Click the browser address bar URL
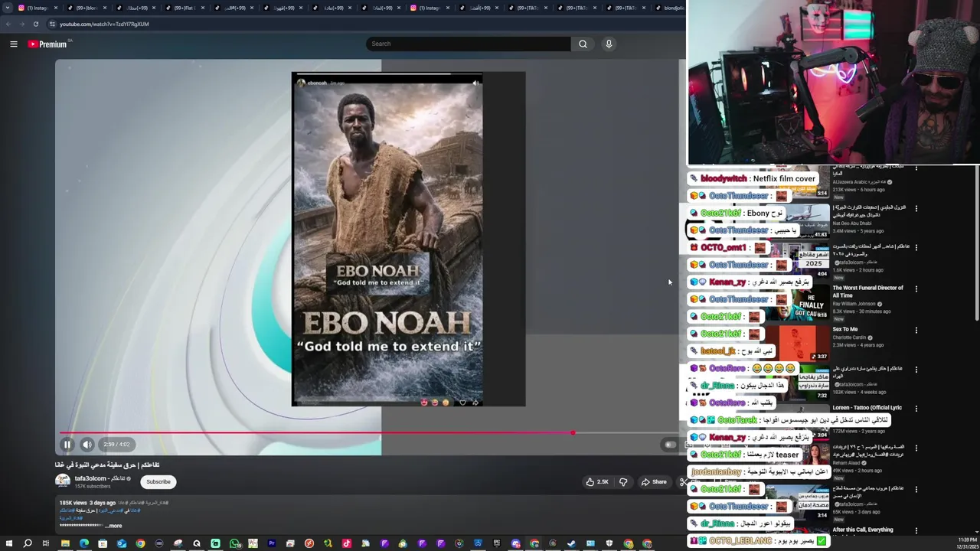 pos(104,24)
